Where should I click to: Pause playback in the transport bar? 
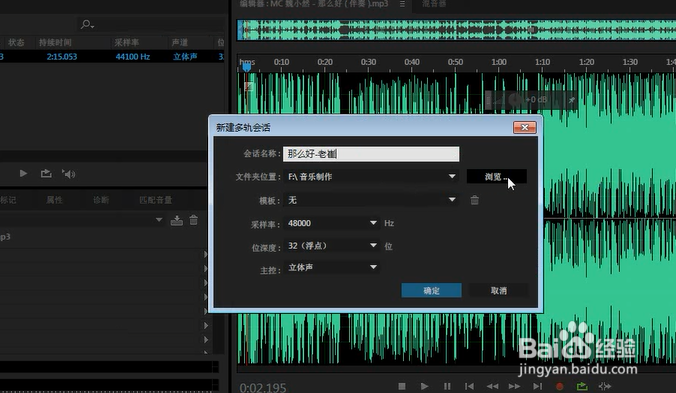tap(447, 386)
